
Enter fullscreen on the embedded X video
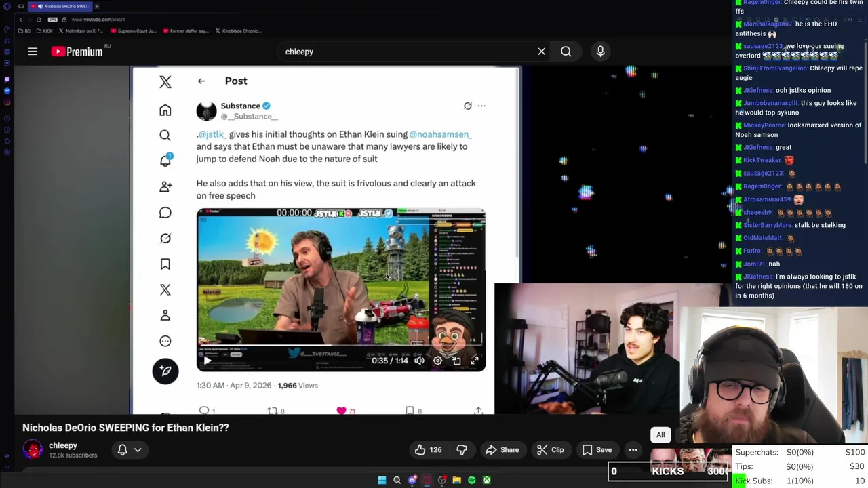(x=475, y=361)
